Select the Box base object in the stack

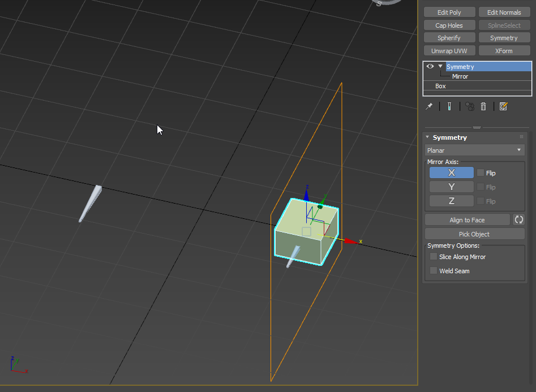click(x=440, y=86)
